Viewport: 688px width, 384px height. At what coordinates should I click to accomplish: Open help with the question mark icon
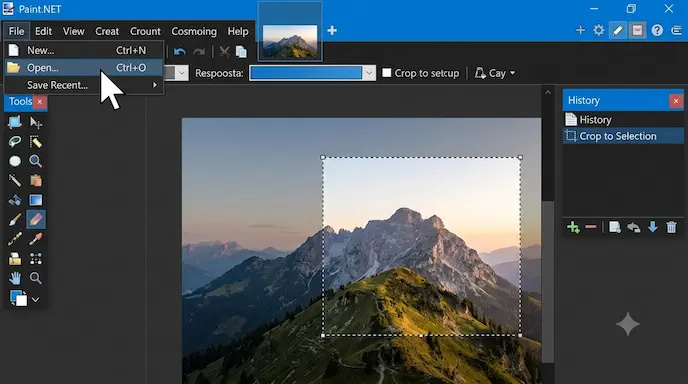point(657,30)
